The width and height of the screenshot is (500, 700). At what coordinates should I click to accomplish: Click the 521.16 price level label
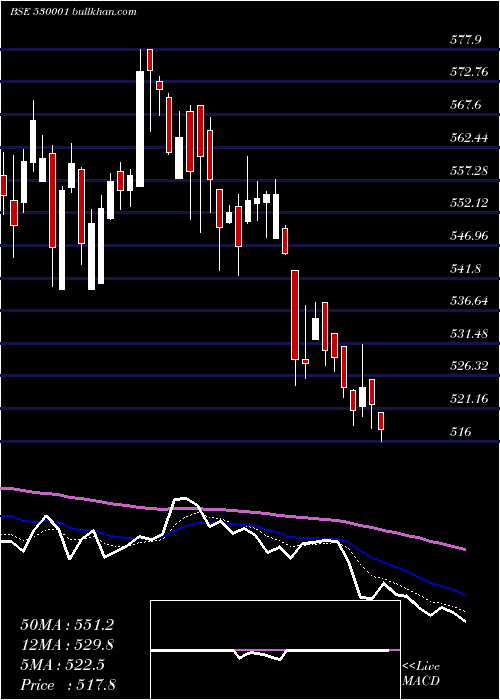469,399
